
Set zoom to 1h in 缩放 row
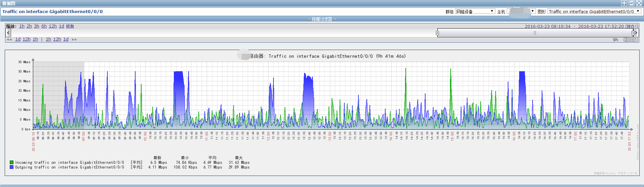22,26
